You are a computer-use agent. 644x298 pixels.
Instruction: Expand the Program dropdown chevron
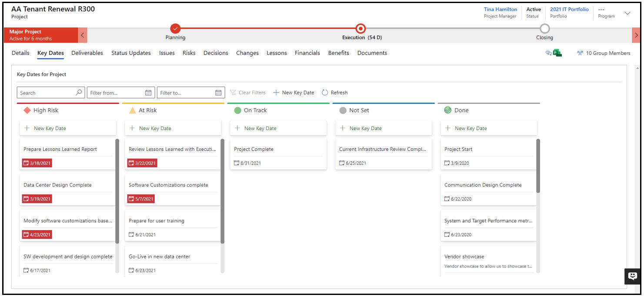pyautogui.click(x=627, y=13)
